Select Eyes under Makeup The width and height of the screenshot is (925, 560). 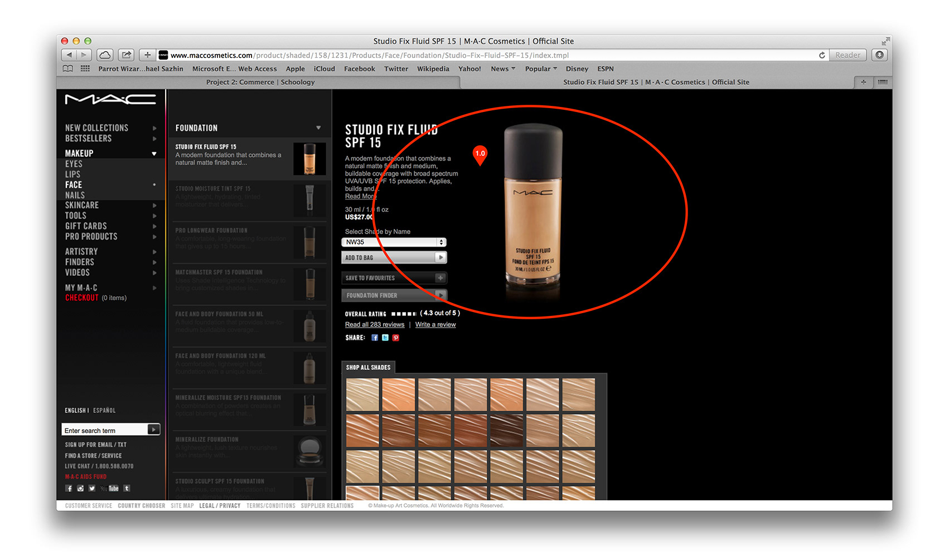pos(74,164)
